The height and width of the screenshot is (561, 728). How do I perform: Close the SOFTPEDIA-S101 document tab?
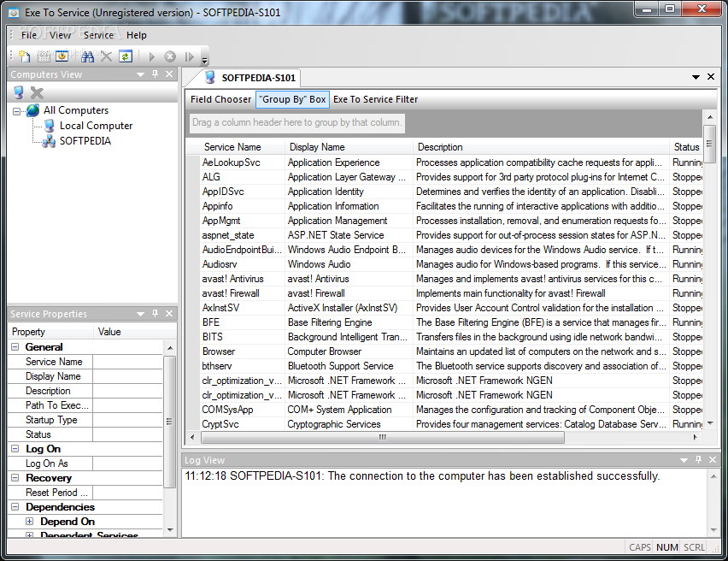[x=711, y=77]
